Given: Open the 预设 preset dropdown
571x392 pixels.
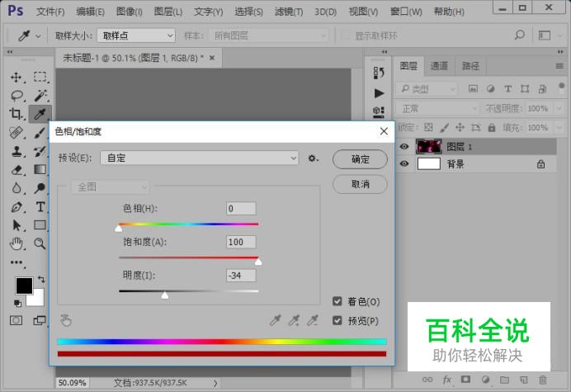Looking at the screenshot, I should point(199,158).
